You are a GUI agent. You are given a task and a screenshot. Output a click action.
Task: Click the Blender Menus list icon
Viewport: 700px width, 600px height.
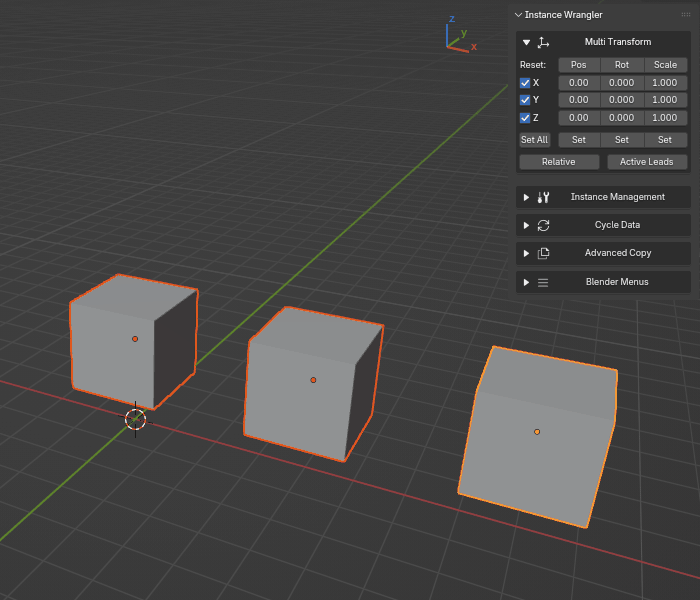543,283
